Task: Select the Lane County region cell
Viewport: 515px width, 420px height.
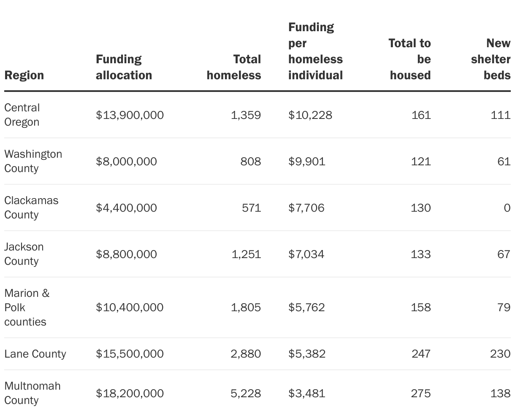Action: click(35, 354)
